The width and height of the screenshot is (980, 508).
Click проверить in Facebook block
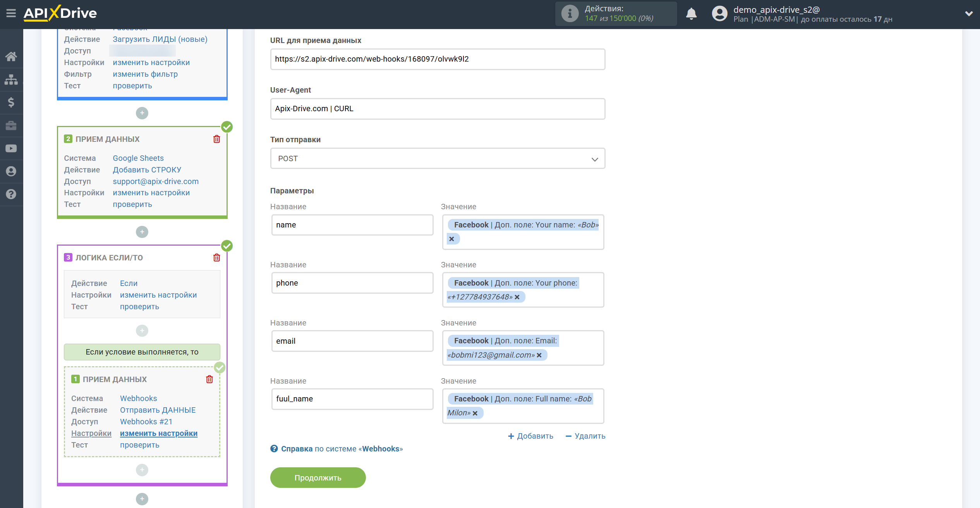pos(132,86)
